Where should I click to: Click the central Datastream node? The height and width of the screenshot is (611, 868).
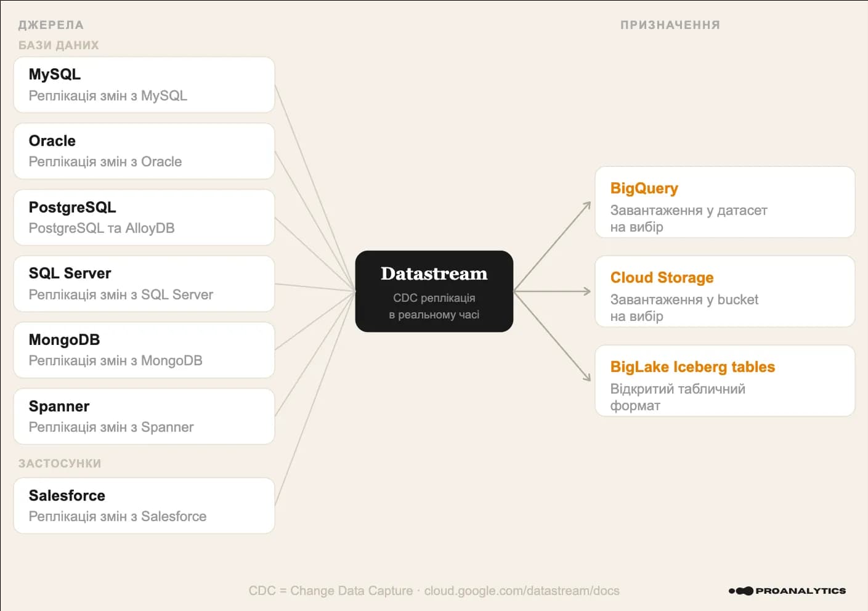[434, 291]
